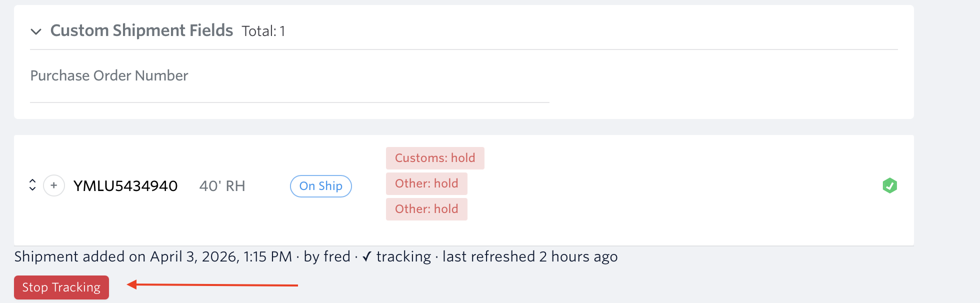Click the green shield checkmark icon

(x=889, y=185)
